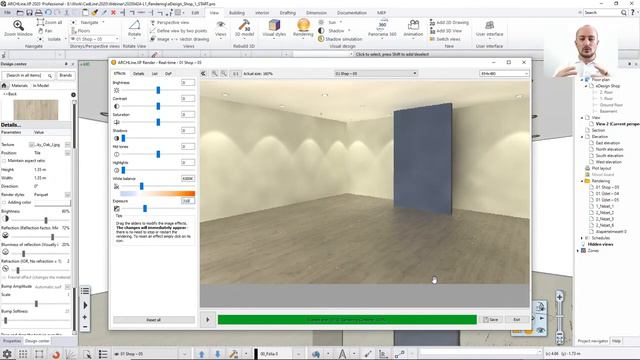Screen dimensions: 640x360
Task: Open the Drafting ribbon tab
Action: pyautogui.click(x=288, y=13)
